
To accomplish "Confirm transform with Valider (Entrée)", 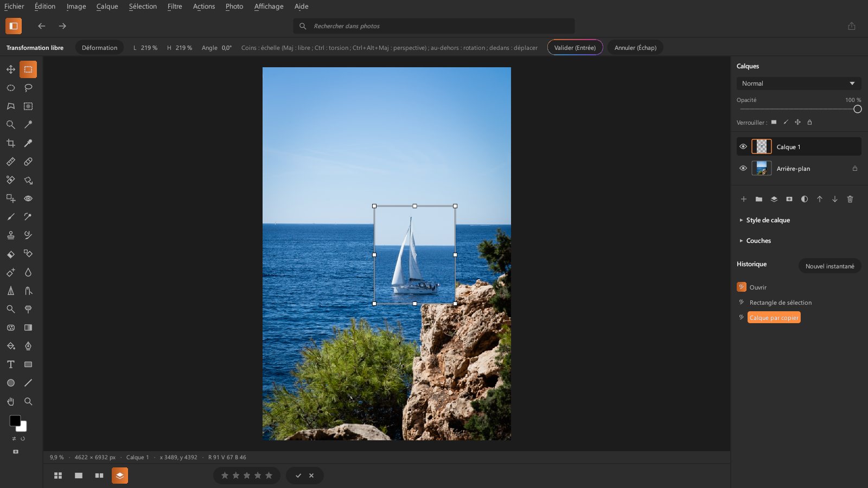I will coord(575,48).
